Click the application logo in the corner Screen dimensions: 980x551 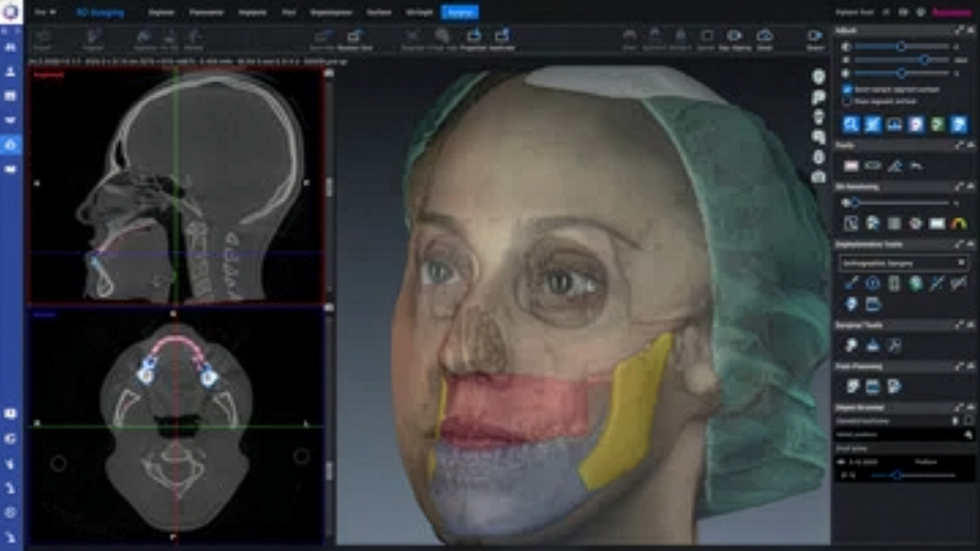point(11,12)
